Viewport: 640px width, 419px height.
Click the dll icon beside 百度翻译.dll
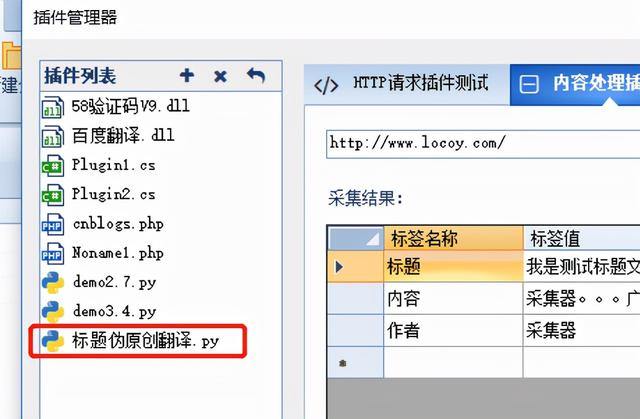(x=53, y=136)
